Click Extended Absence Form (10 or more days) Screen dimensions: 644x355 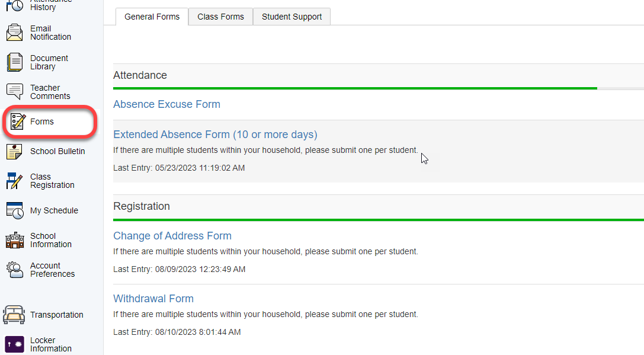pyautogui.click(x=215, y=135)
